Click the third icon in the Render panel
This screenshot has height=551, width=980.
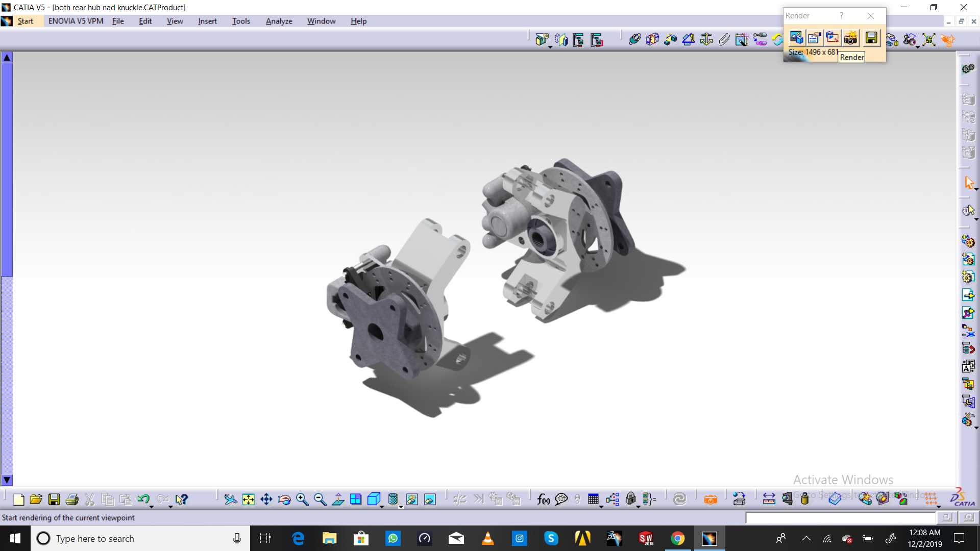coord(832,38)
